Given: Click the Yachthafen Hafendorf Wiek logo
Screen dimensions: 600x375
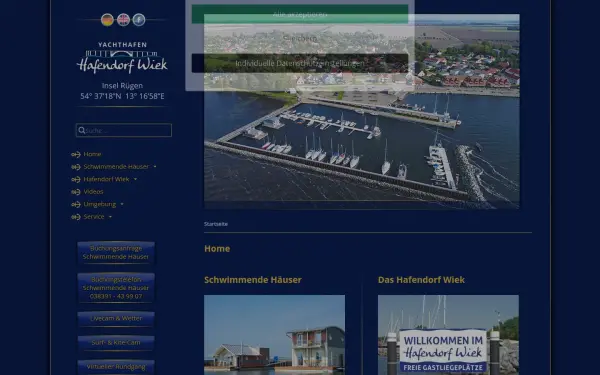Looking at the screenshot, I should (122, 57).
